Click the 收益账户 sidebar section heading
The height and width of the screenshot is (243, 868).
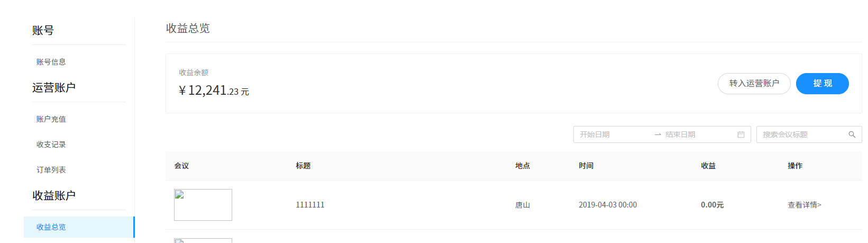(x=54, y=195)
